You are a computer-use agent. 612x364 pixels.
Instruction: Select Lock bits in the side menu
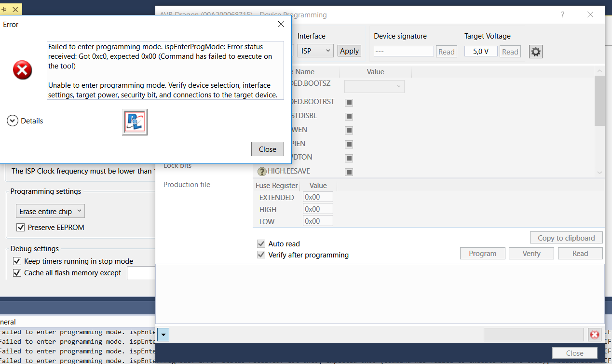pos(177,166)
